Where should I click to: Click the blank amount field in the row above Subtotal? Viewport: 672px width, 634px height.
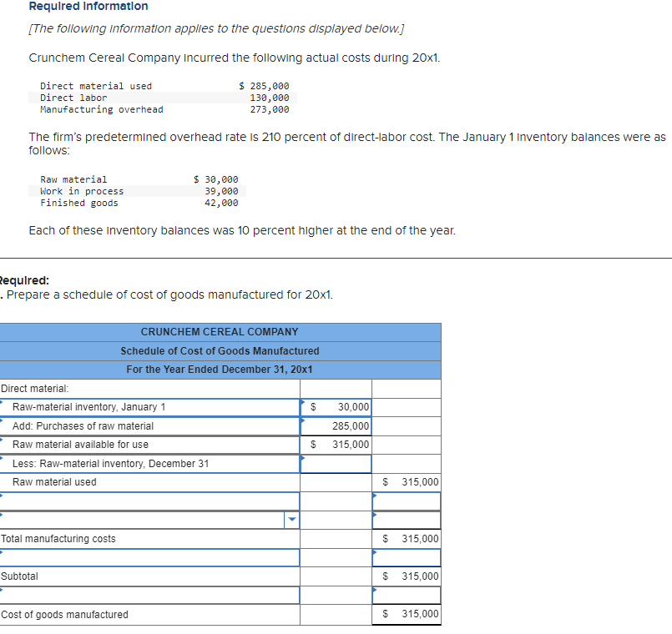click(407, 558)
